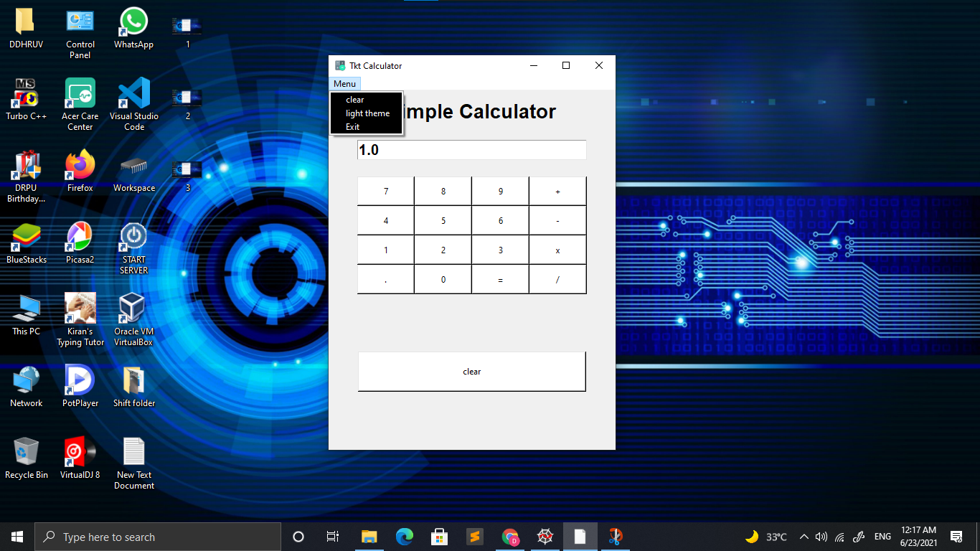980x551 pixels.
Task: Click calculator button 1
Action: pyautogui.click(x=386, y=250)
